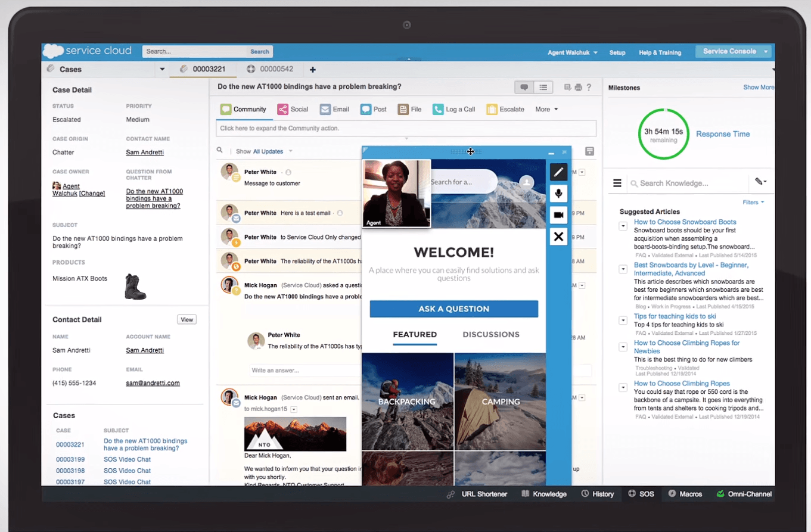Click the Change case owner link
This screenshot has height=532, width=811.
pyautogui.click(x=92, y=194)
